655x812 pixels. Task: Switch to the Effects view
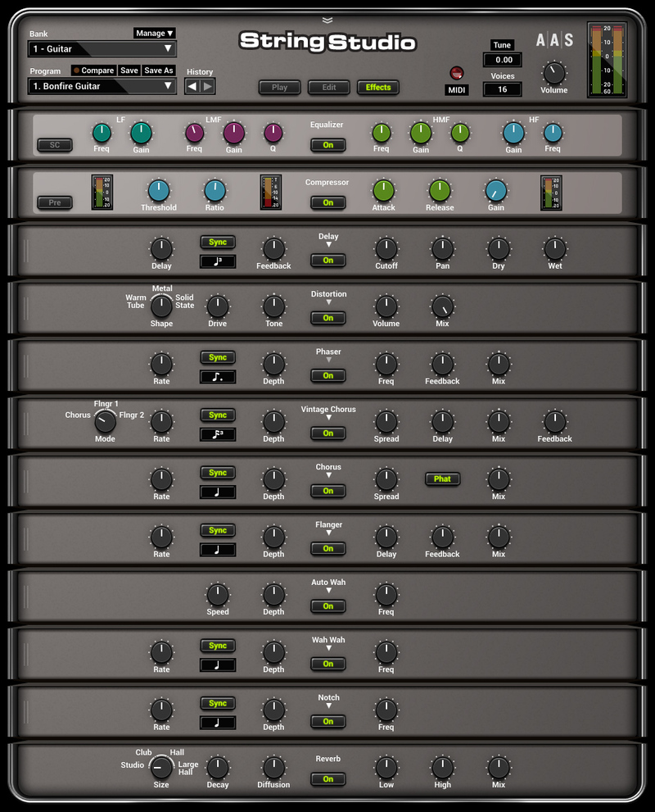click(378, 87)
